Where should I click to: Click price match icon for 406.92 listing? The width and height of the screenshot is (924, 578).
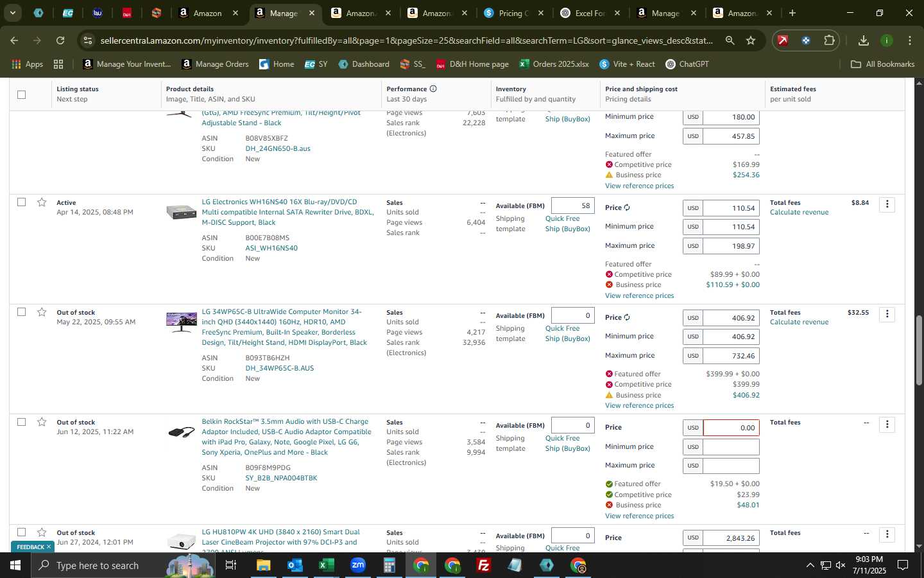tap(627, 318)
